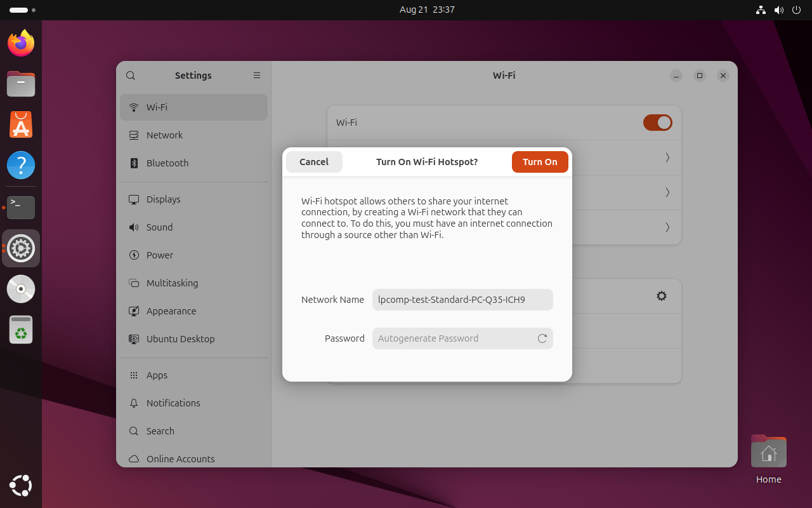
Task: Select Power in the sidebar
Action: coord(193,255)
